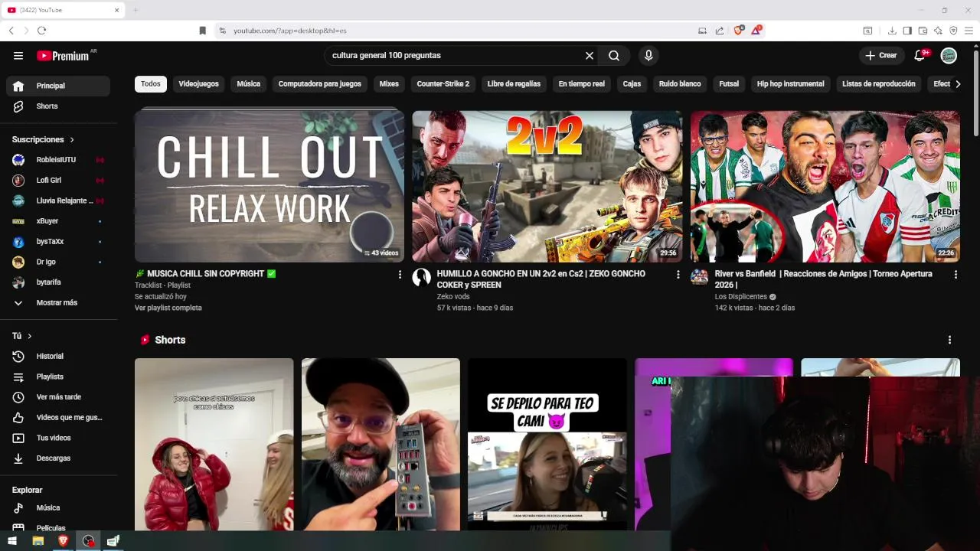Expand the Suscripciones section chevron
This screenshot has width=980, height=551.
click(x=72, y=140)
